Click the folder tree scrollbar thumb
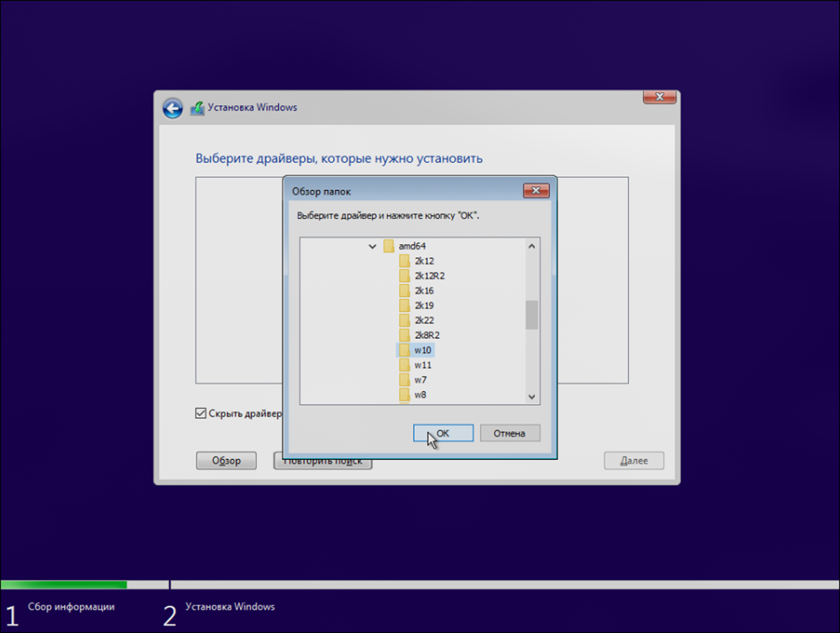The width and height of the screenshot is (840, 633). click(531, 315)
